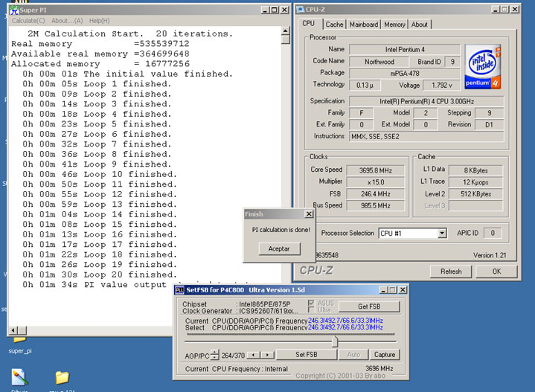Select the paint image file on desktop
This screenshot has width=535, height=392.
click(x=20, y=377)
